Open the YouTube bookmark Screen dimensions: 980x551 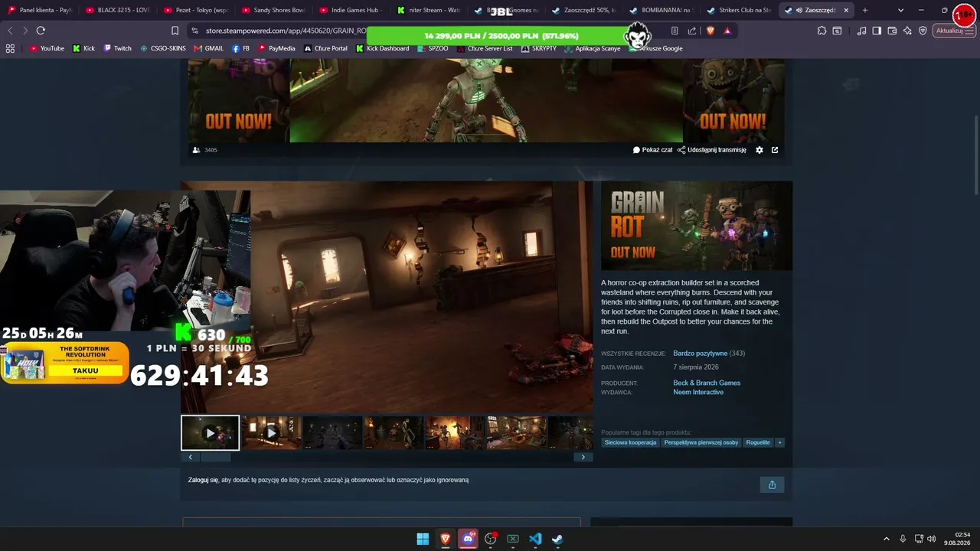click(x=47, y=48)
